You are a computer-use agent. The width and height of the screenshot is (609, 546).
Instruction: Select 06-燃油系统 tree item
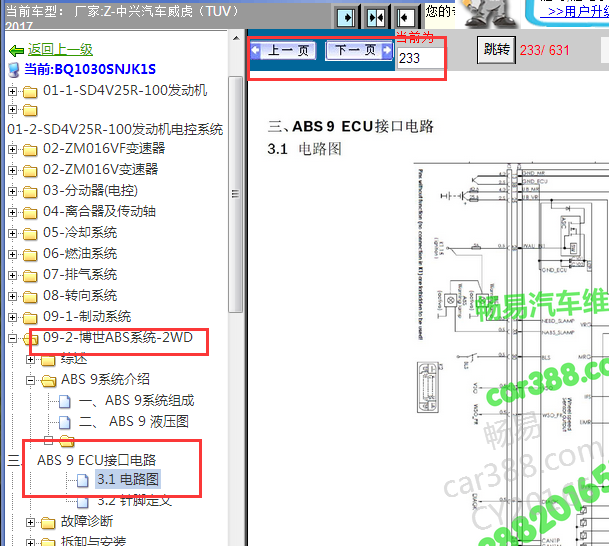click(80, 253)
